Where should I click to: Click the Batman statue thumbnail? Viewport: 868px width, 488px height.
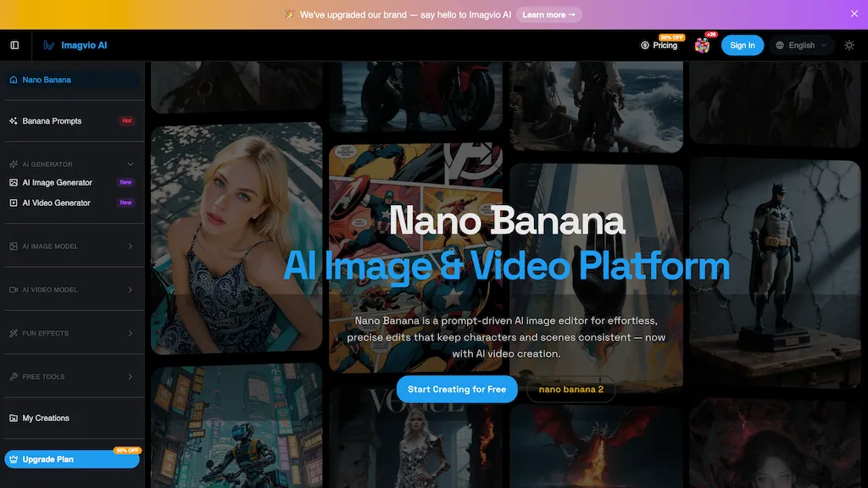pyautogui.click(x=775, y=274)
